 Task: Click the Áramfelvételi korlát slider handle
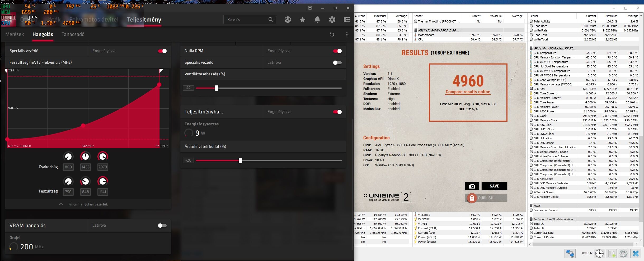240,161
